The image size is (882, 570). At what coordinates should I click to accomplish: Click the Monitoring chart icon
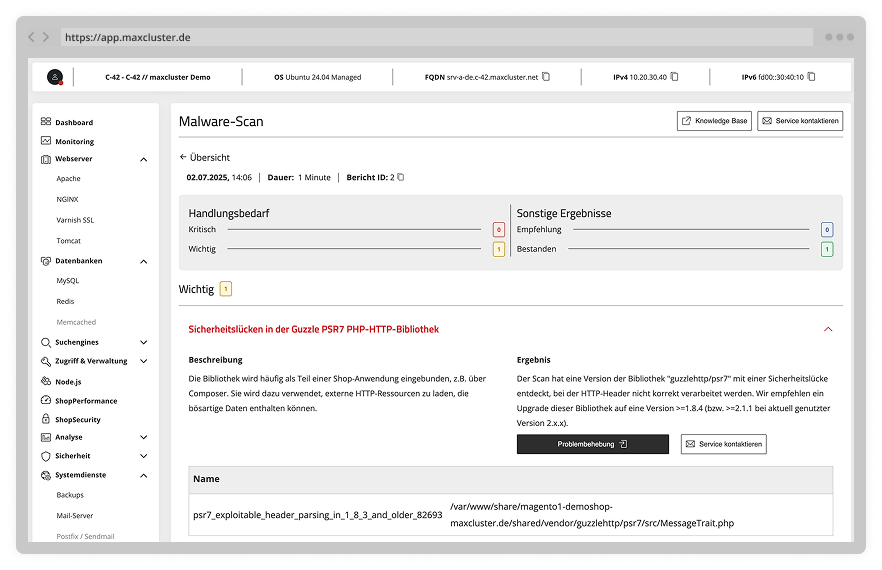coord(46,141)
